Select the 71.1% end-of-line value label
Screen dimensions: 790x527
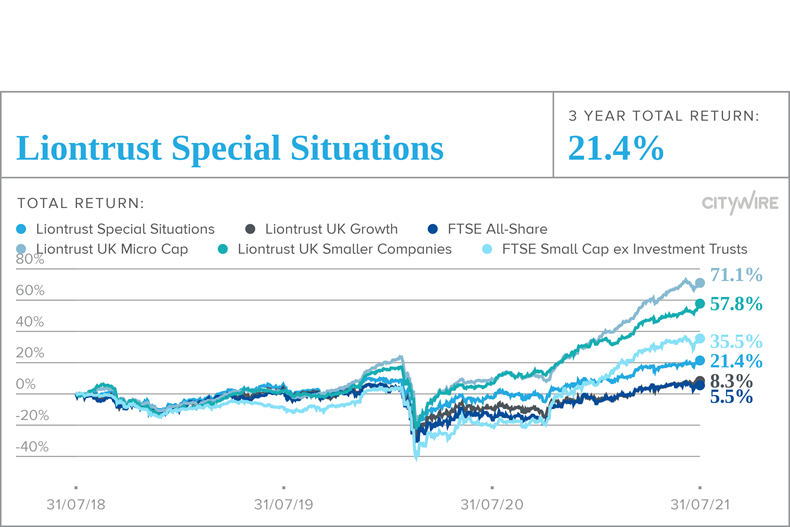736,275
